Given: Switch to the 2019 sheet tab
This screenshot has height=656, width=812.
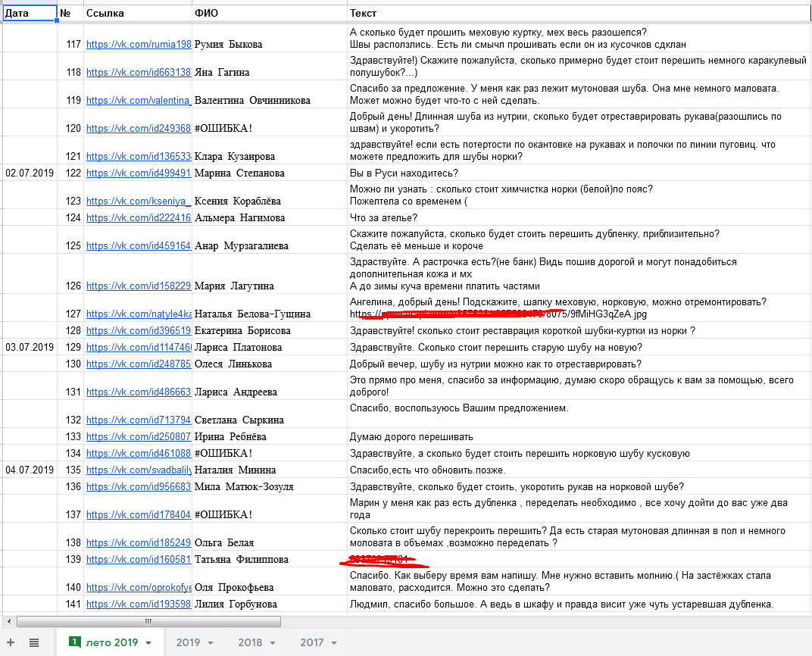Looking at the screenshot, I should click(188, 642).
